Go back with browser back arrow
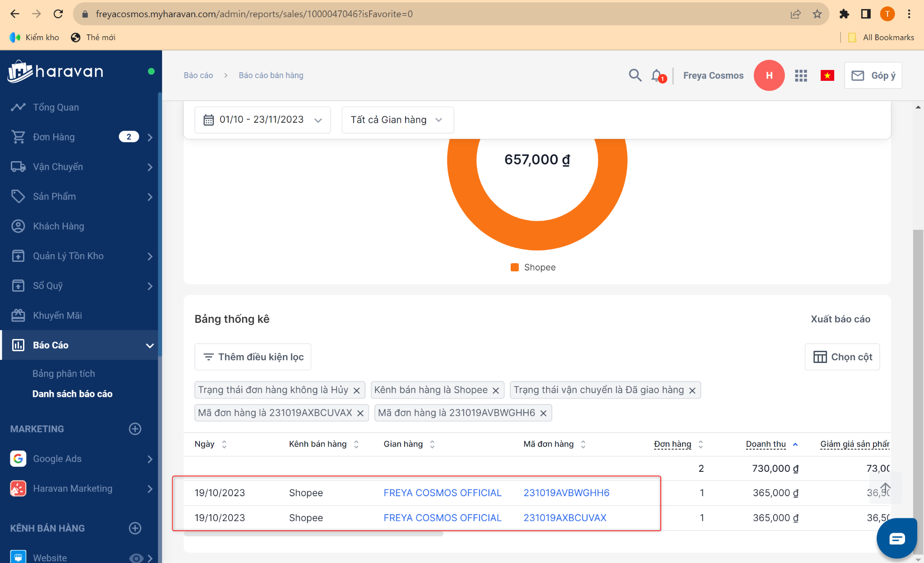The width and height of the screenshot is (924, 563). [x=15, y=14]
